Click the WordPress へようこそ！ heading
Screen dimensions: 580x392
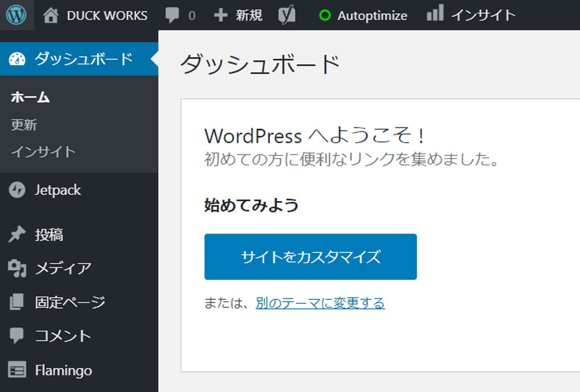point(315,136)
